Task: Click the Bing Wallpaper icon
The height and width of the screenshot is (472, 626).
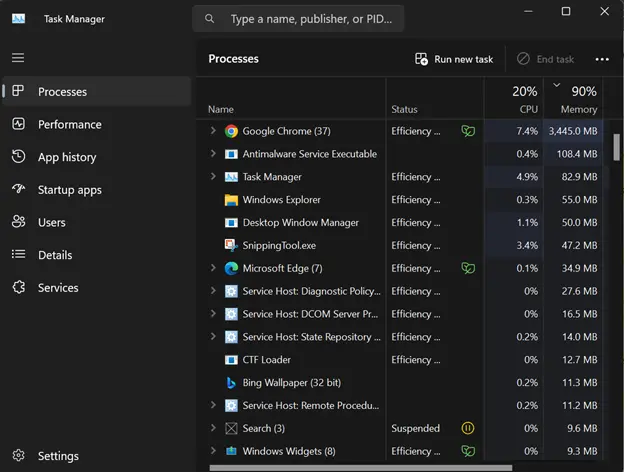Action: (x=231, y=383)
